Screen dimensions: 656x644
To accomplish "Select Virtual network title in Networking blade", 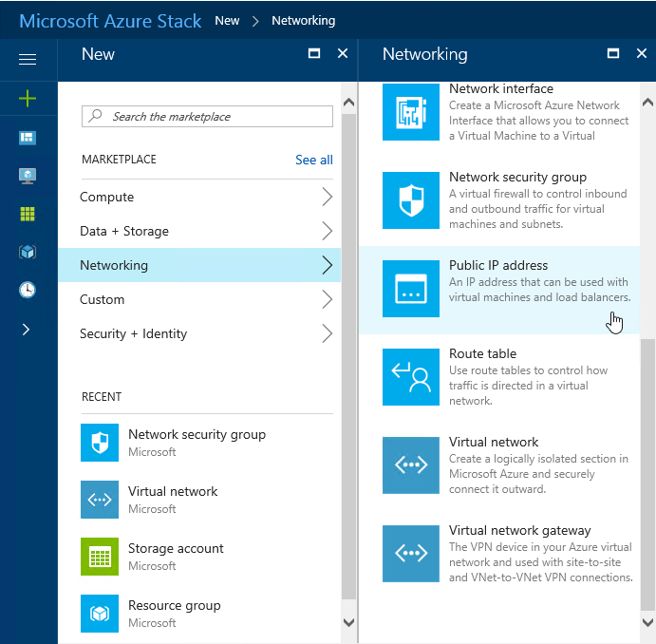I will pyautogui.click(x=494, y=442).
